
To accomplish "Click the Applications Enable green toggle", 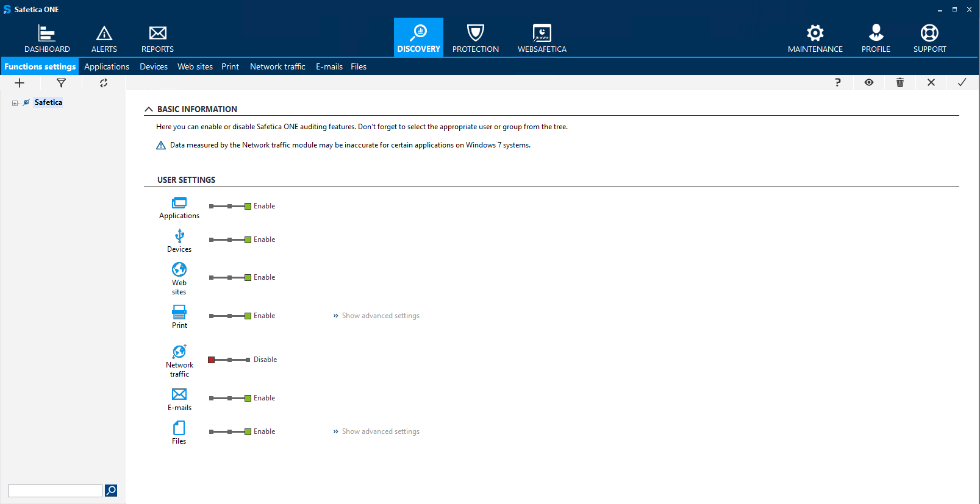I will click(248, 207).
